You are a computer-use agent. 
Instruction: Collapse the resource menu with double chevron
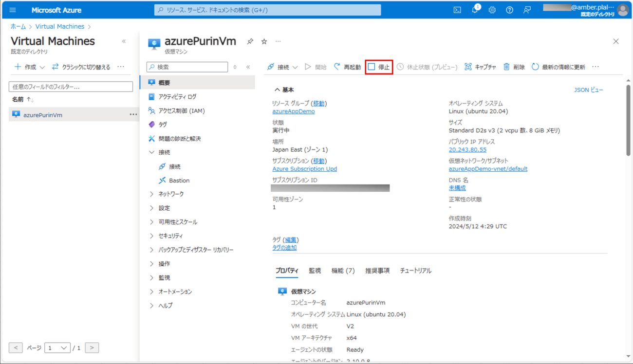[248, 67]
